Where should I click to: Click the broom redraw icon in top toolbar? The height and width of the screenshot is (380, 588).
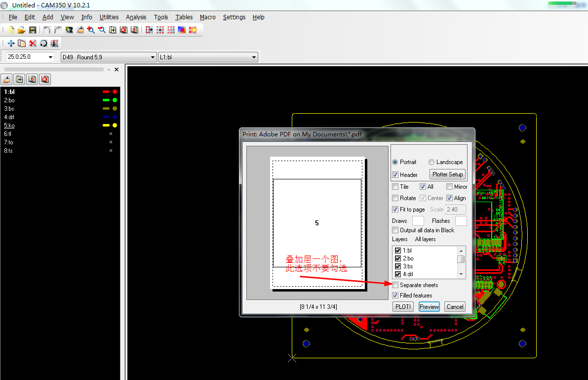80,30
